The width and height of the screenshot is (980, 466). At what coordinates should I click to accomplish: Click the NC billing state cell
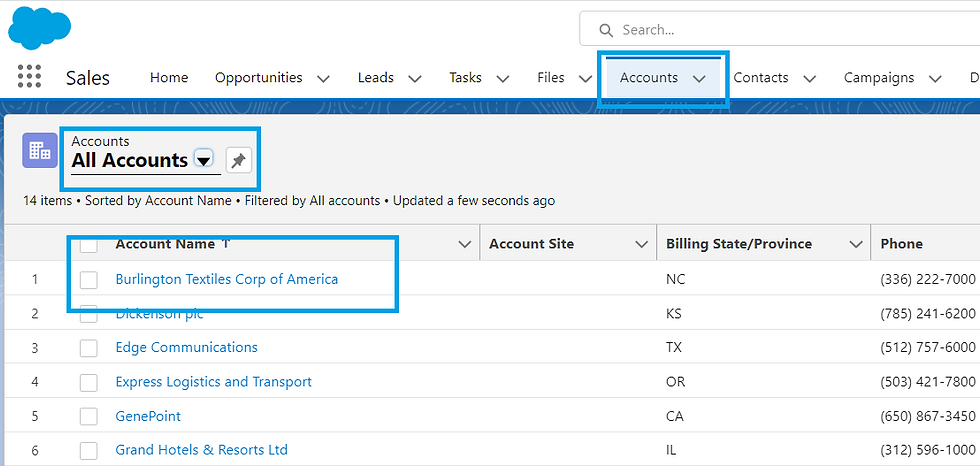(x=676, y=279)
